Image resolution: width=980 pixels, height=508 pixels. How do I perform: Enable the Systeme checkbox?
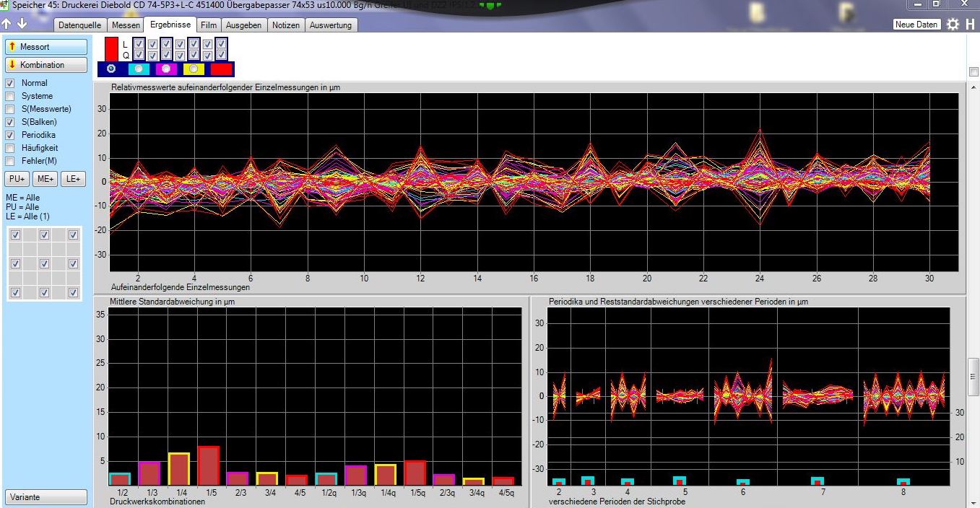[10, 96]
